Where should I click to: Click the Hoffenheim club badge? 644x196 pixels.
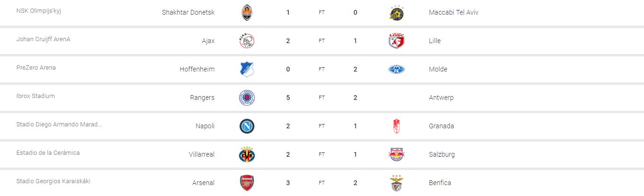[x=247, y=69]
